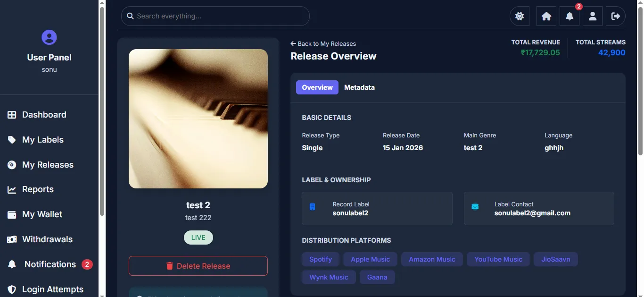Click the total revenue ₹17,729.05 value

coord(540,52)
